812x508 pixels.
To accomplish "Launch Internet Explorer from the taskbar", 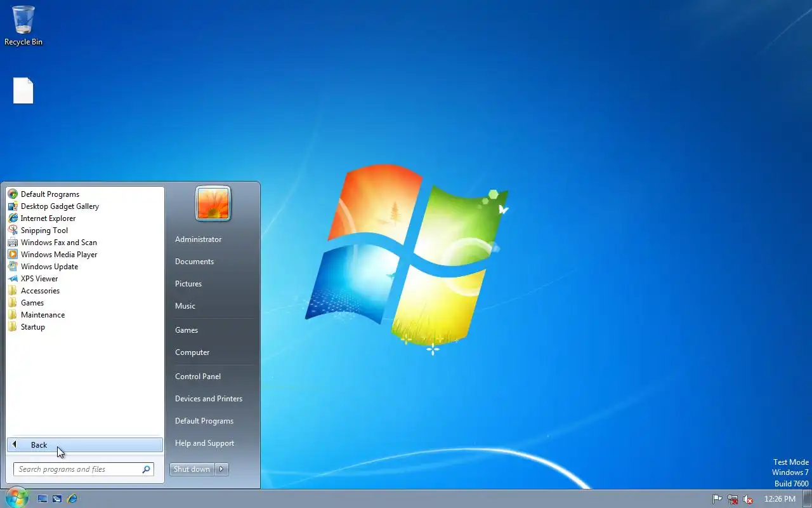I will tap(72, 499).
